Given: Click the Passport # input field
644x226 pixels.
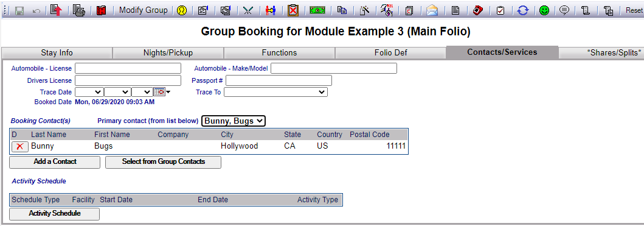Looking at the screenshot, I should pos(279,80).
